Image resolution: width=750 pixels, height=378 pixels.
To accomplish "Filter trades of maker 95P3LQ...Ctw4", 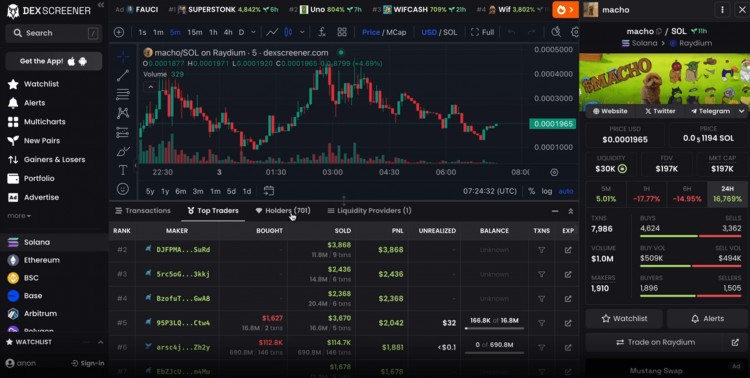I will (541, 323).
